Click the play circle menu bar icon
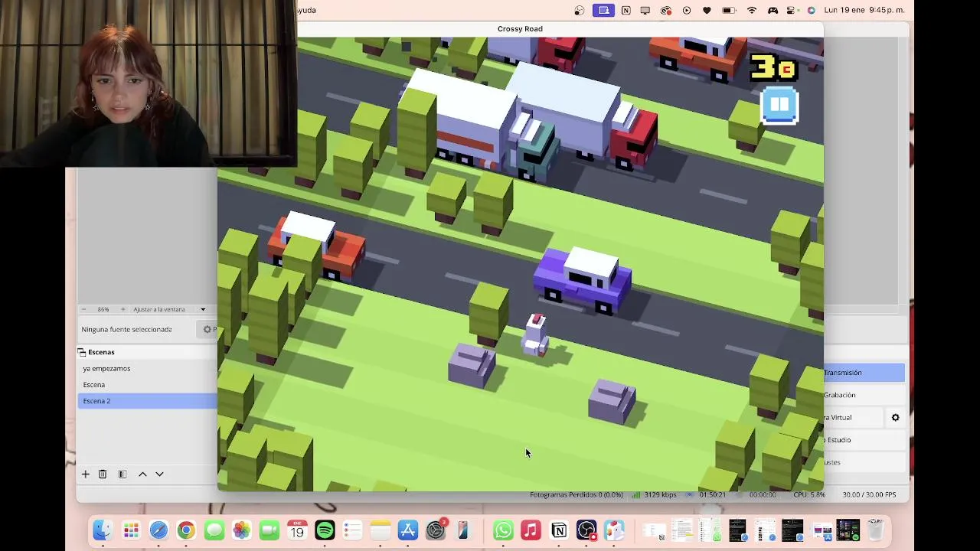The image size is (980, 551). click(x=687, y=10)
